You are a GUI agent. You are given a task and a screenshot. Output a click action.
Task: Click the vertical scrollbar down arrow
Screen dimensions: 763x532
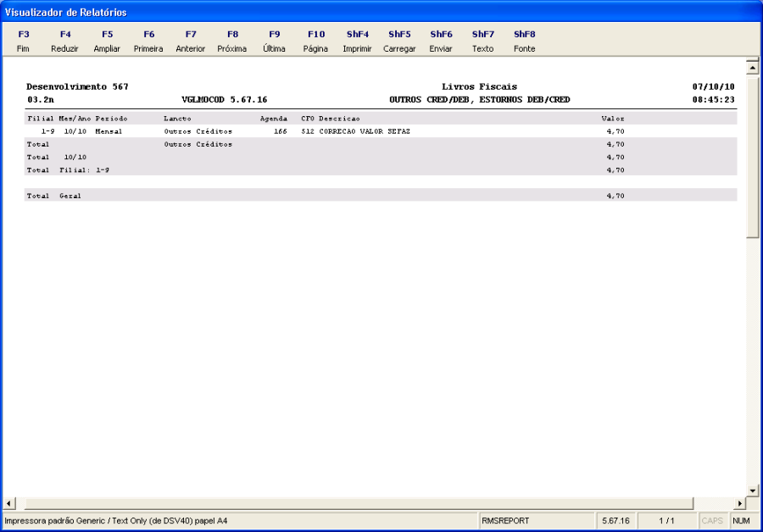(752, 490)
